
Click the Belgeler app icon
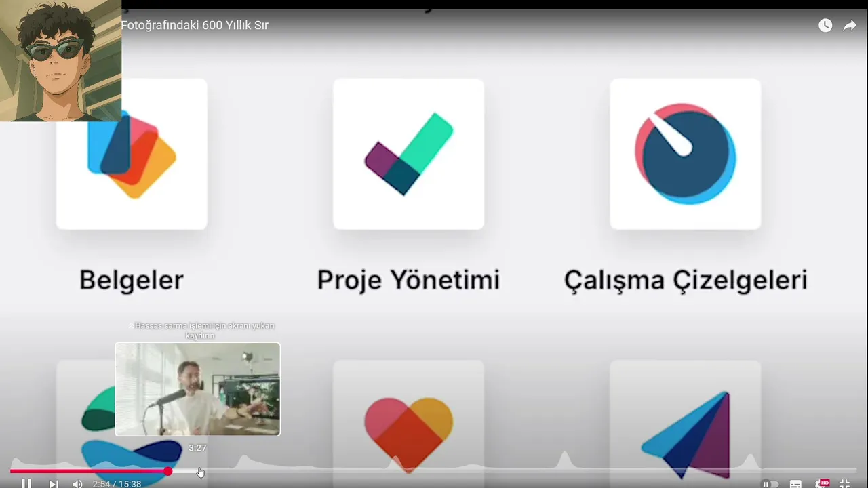coord(132,154)
